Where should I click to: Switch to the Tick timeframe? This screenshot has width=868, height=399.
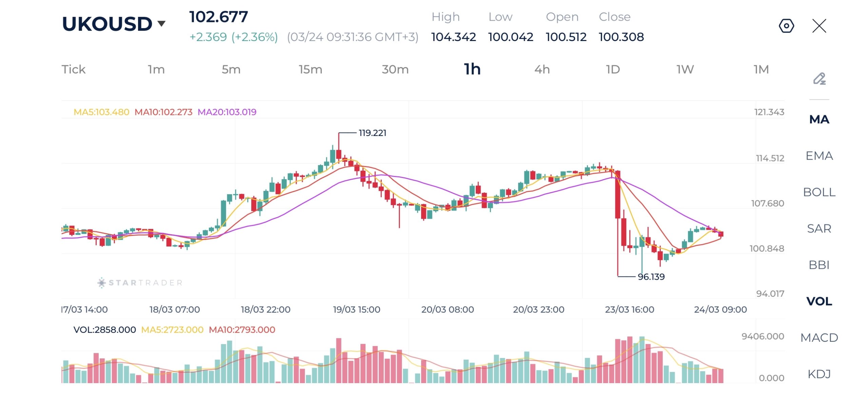coord(73,69)
